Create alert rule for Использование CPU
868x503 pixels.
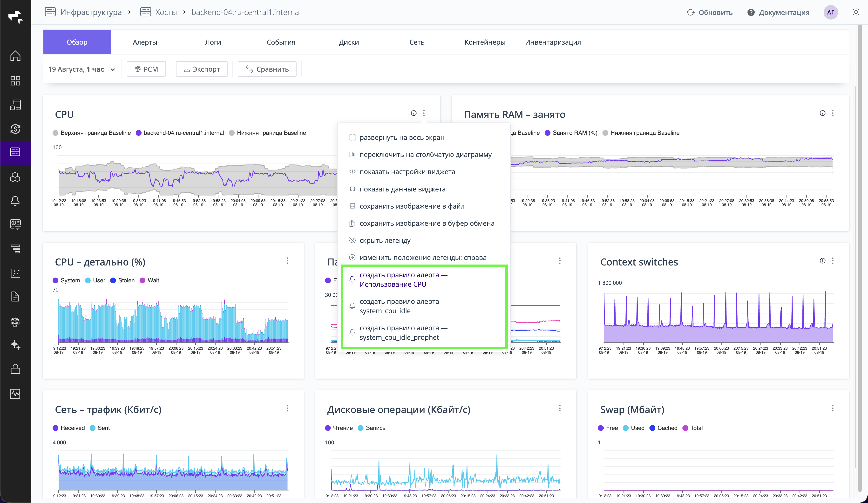[424, 279]
